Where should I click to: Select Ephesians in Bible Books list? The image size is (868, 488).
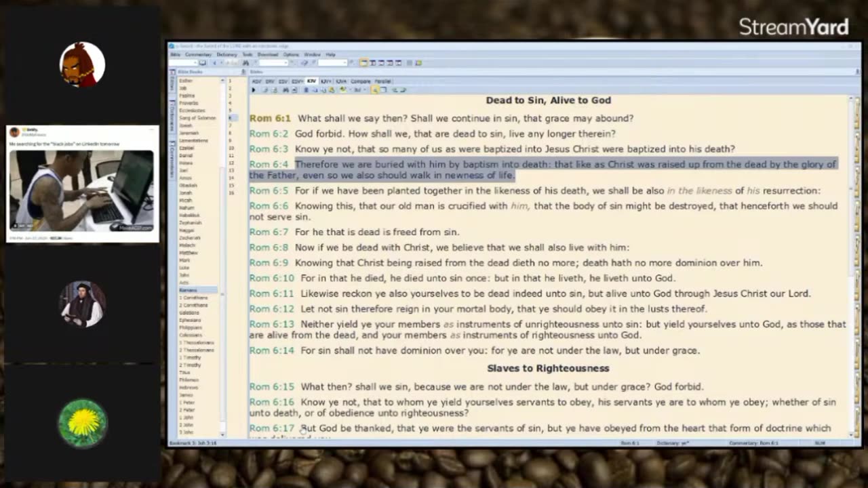[190, 320]
